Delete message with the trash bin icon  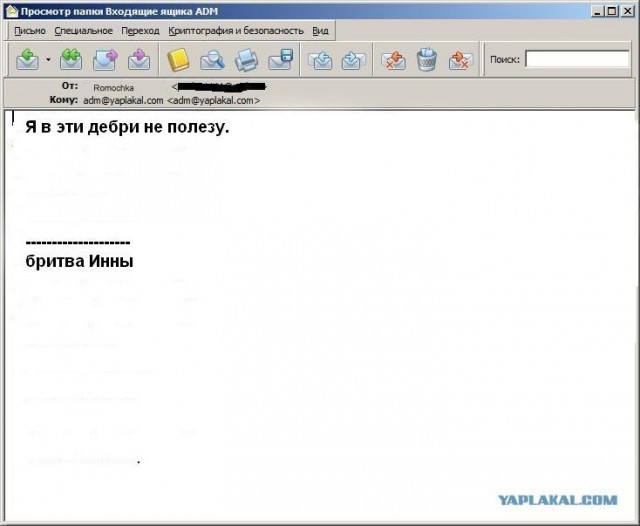[427, 60]
